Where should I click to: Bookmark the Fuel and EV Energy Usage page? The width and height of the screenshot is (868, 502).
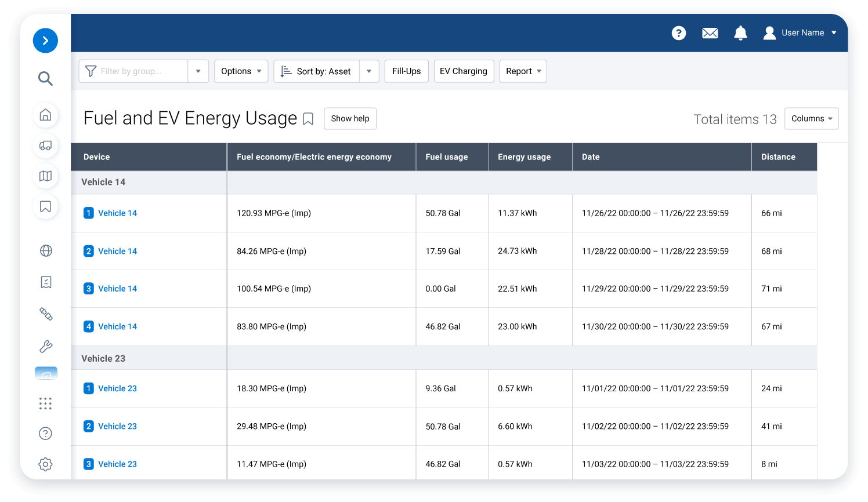(308, 119)
